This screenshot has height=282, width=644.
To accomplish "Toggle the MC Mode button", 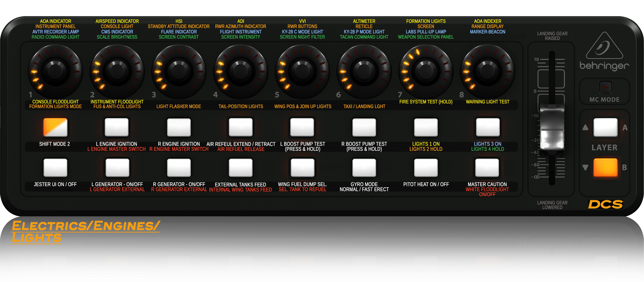I will click(x=605, y=87).
